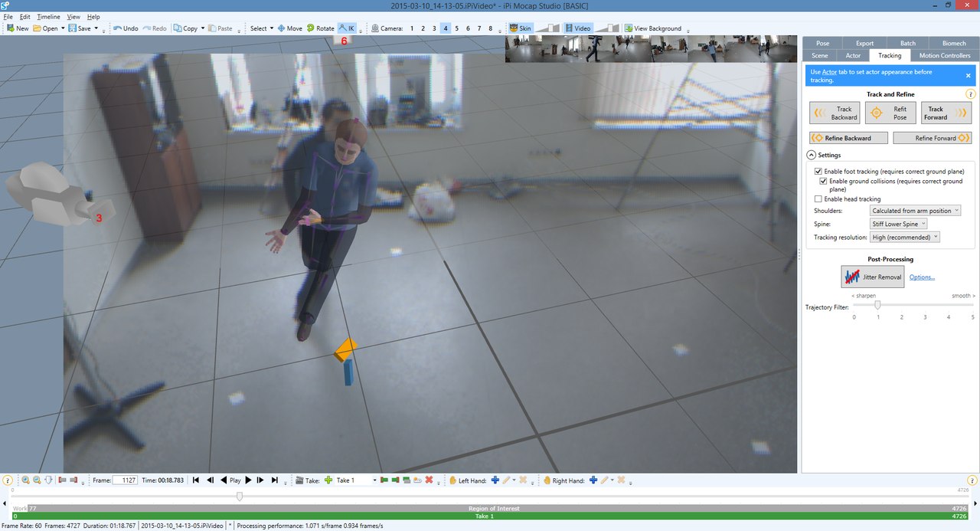This screenshot has height=531, width=980.
Task: Jump to the last frame
Action: click(x=274, y=480)
